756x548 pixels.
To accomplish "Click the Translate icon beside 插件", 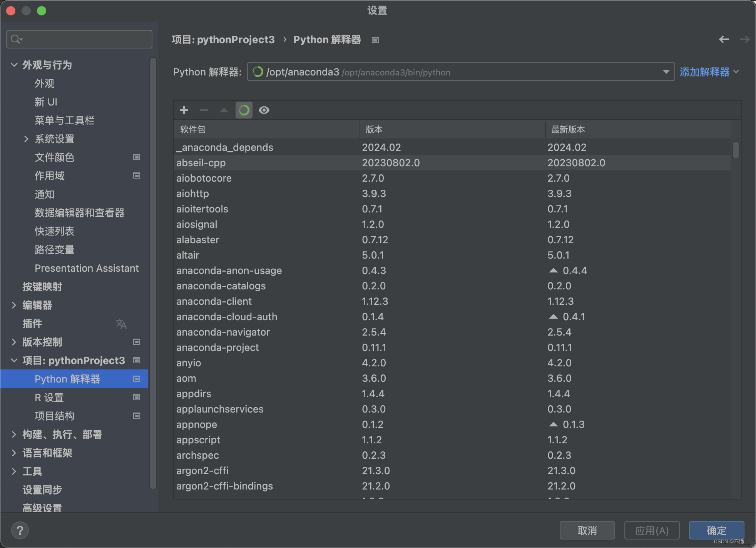I will pos(121,324).
